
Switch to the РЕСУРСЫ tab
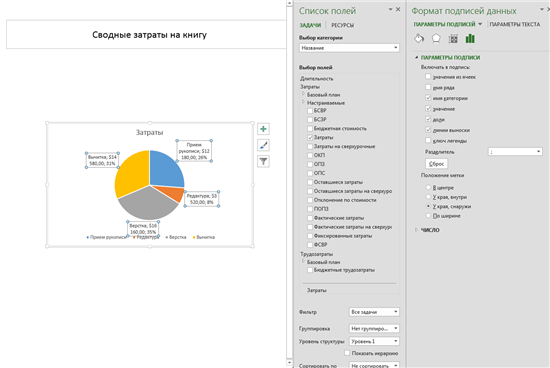pyautogui.click(x=342, y=25)
